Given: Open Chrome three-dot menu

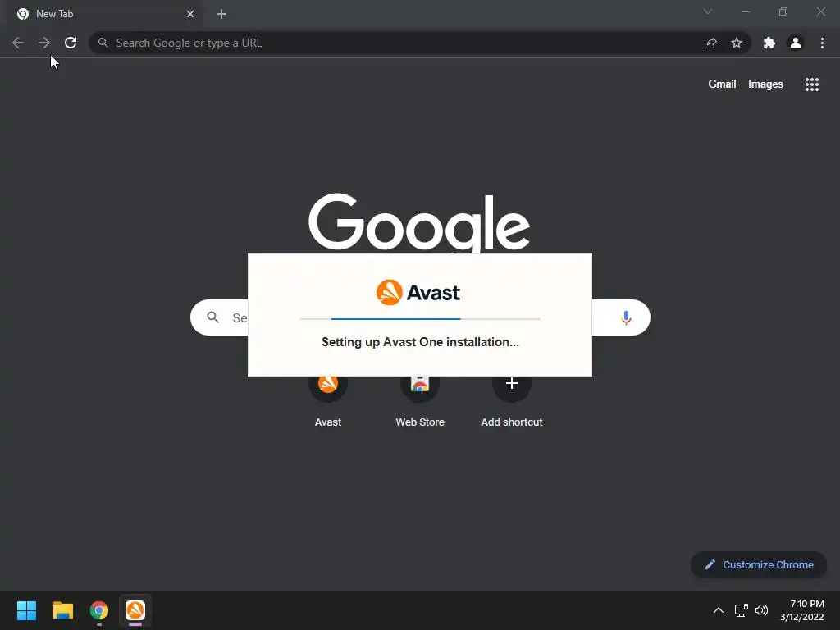Looking at the screenshot, I should click(822, 43).
